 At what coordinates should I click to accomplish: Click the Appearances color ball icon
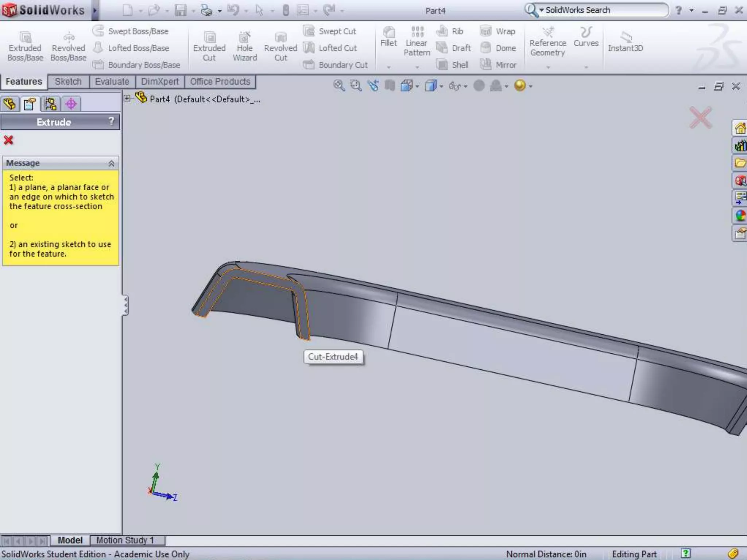pos(740,216)
